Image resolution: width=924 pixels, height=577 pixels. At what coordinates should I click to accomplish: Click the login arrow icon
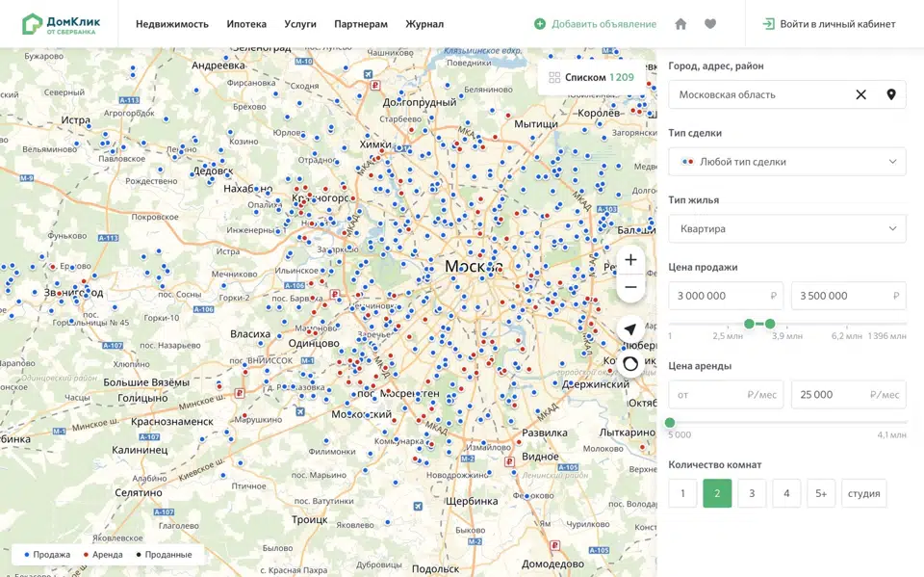(768, 24)
